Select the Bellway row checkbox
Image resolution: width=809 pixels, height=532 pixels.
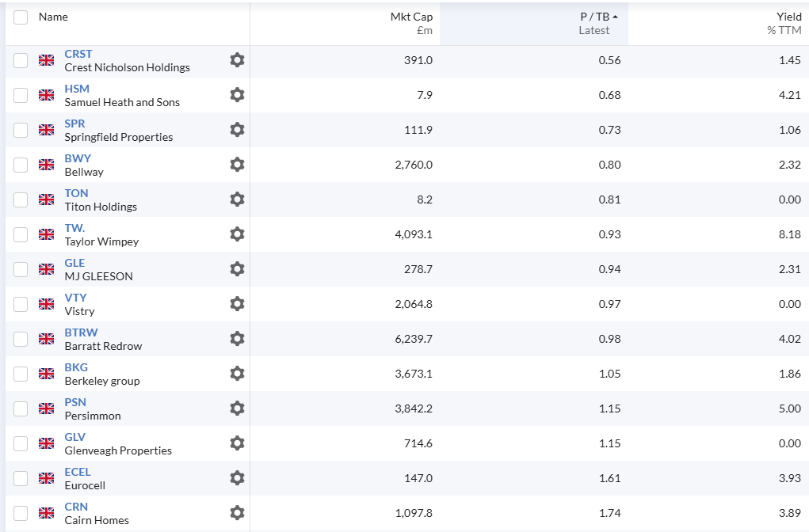coord(21,165)
